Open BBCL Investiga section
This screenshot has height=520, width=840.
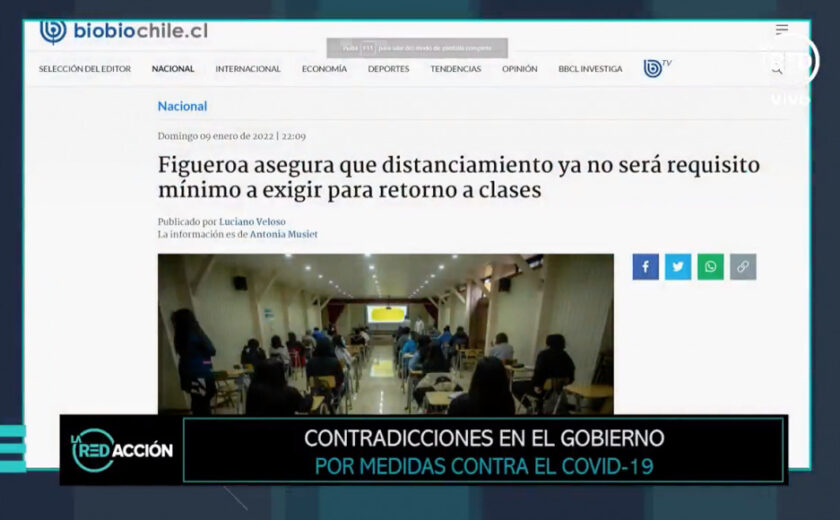(590, 69)
